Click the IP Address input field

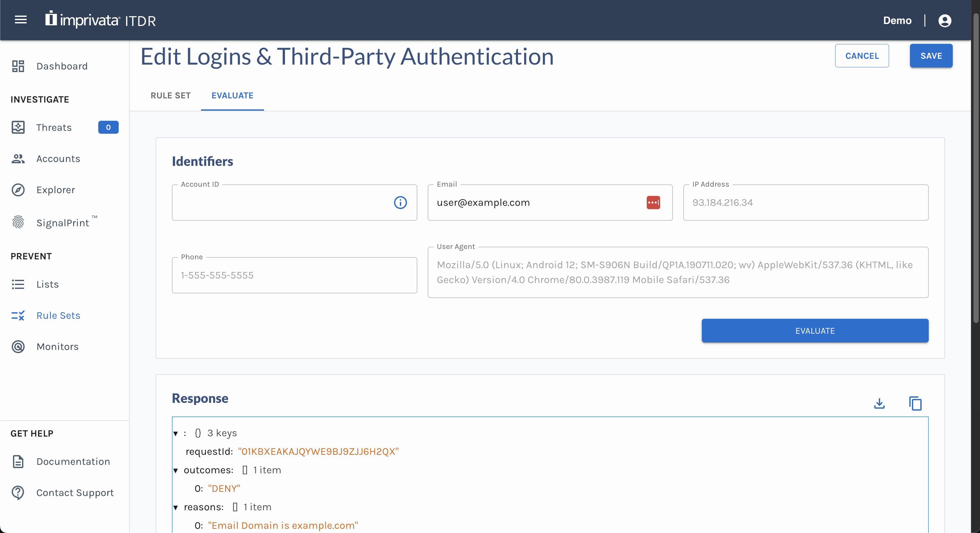coord(806,203)
